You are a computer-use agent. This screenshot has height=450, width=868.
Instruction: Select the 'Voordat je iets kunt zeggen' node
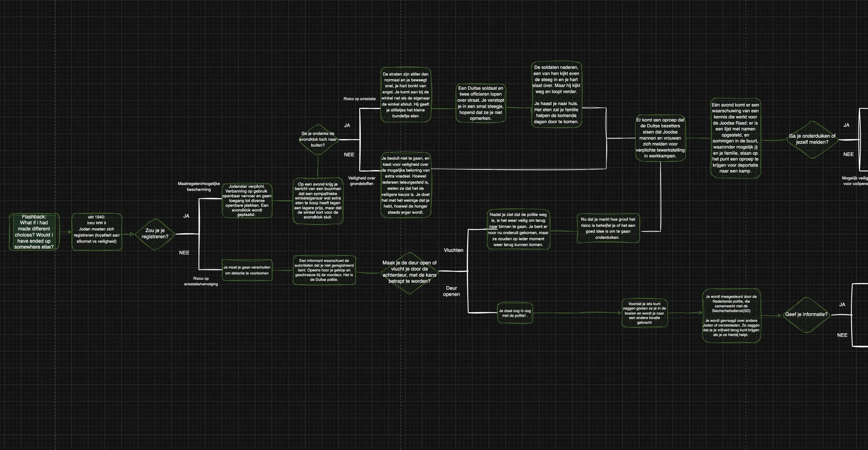click(644, 313)
